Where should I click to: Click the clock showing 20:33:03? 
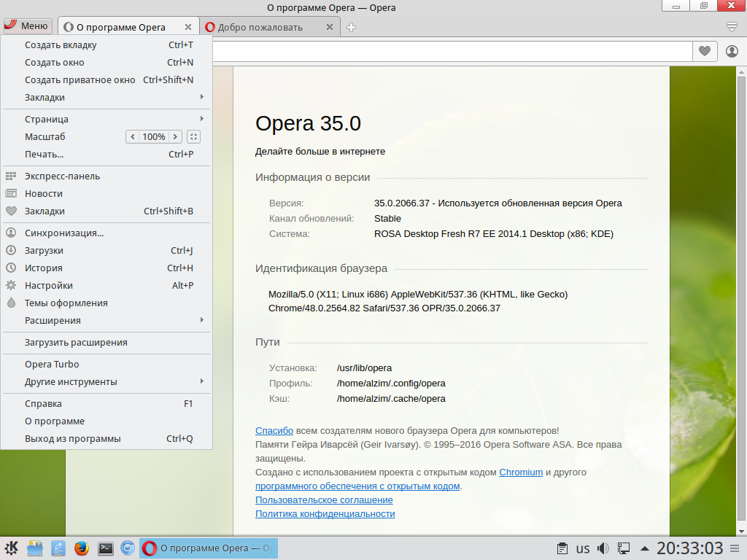coord(690,548)
